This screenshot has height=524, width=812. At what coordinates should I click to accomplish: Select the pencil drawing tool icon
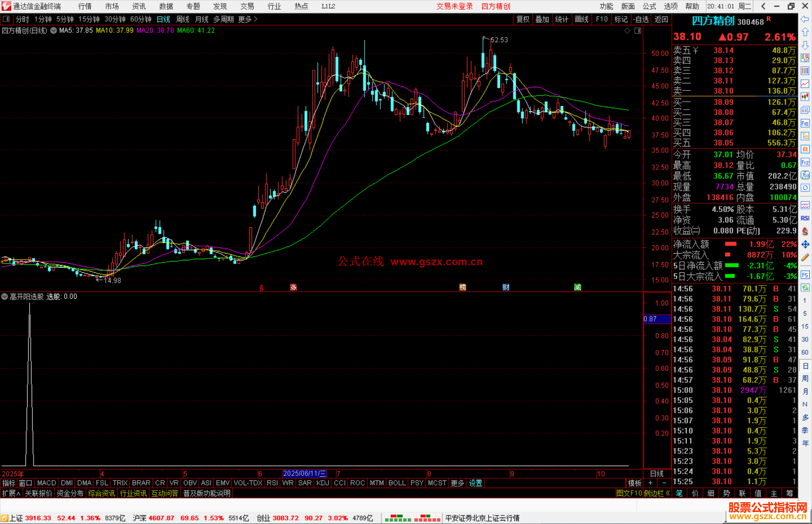[x=805, y=257]
